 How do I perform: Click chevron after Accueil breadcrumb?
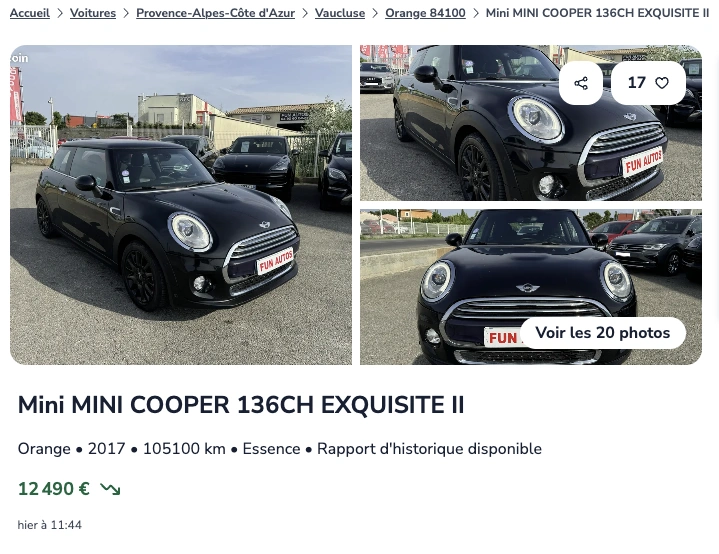coord(60,13)
